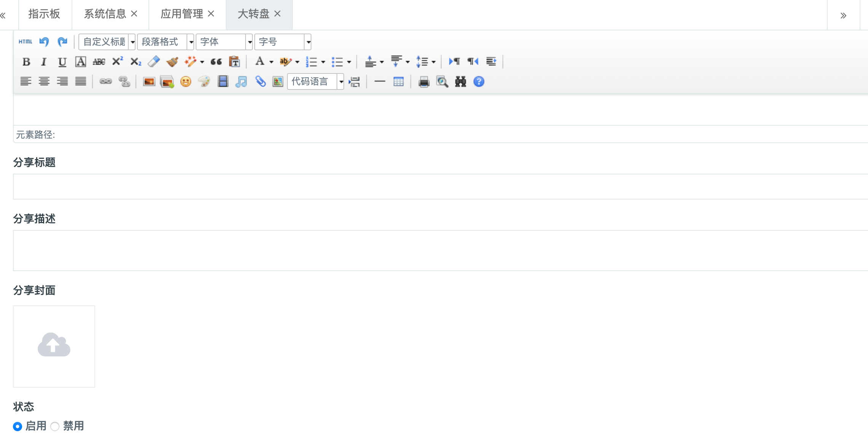Switch to the 系统信息 tab
The width and height of the screenshot is (868, 444).
pyautogui.click(x=105, y=14)
